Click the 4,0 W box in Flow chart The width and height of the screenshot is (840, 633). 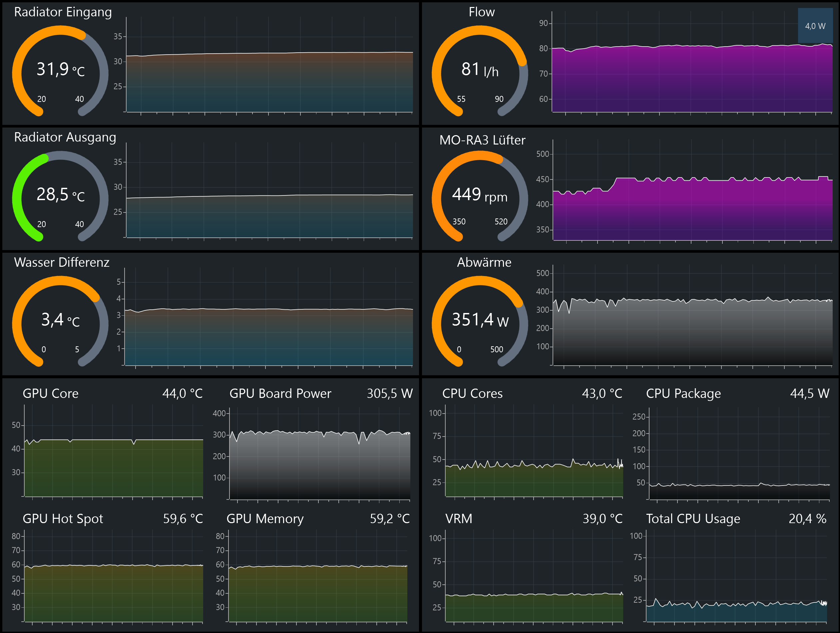click(815, 26)
